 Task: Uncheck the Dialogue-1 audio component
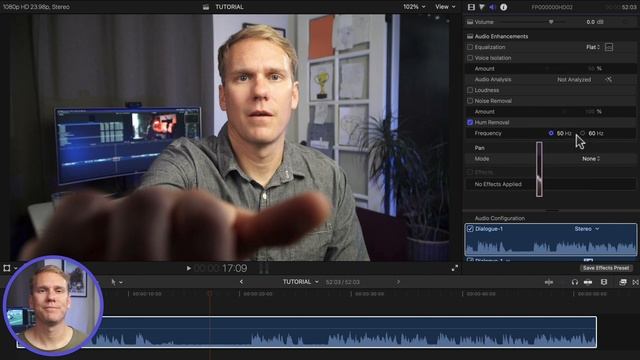coord(470,229)
